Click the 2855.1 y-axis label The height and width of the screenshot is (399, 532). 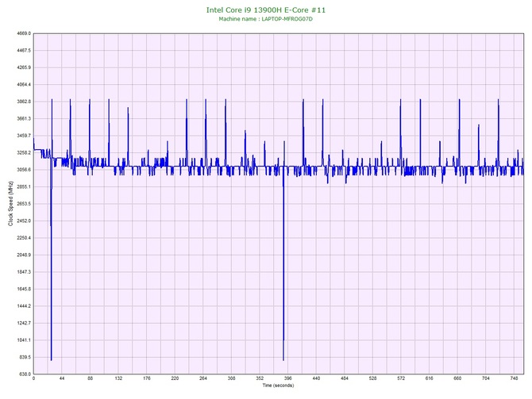point(24,187)
